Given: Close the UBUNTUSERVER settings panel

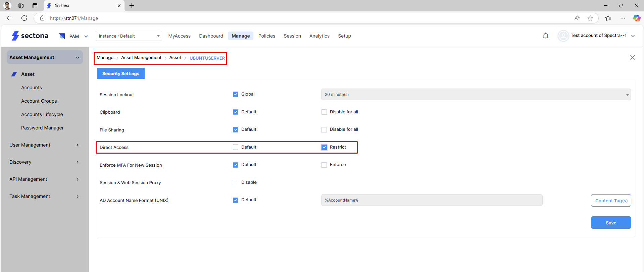Looking at the screenshot, I should pos(633,57).
